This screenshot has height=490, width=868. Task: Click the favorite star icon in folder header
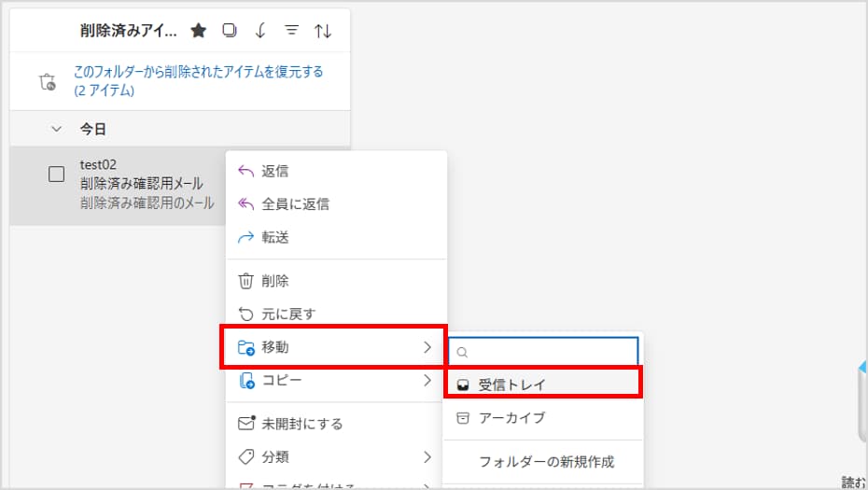point(198,31)
